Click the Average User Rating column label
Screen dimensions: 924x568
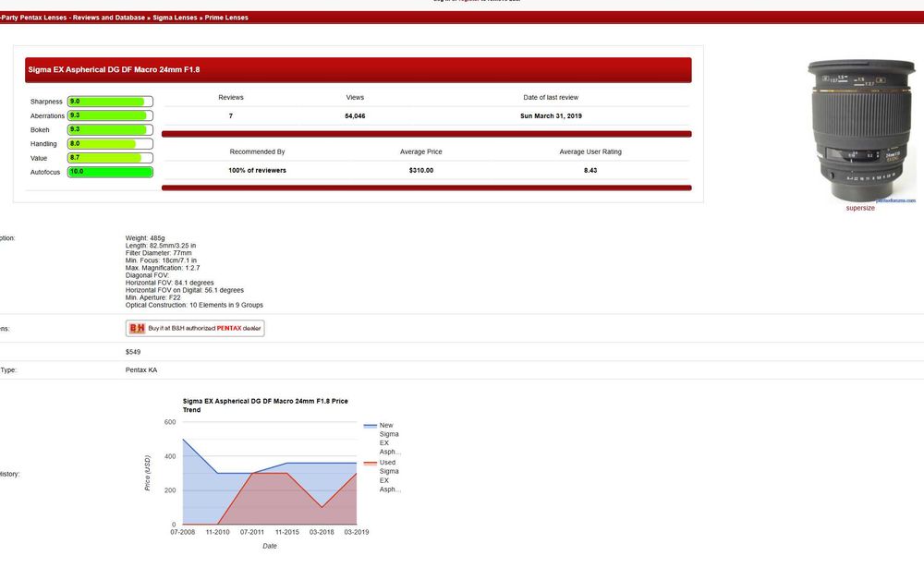click(x=590, y=152)
